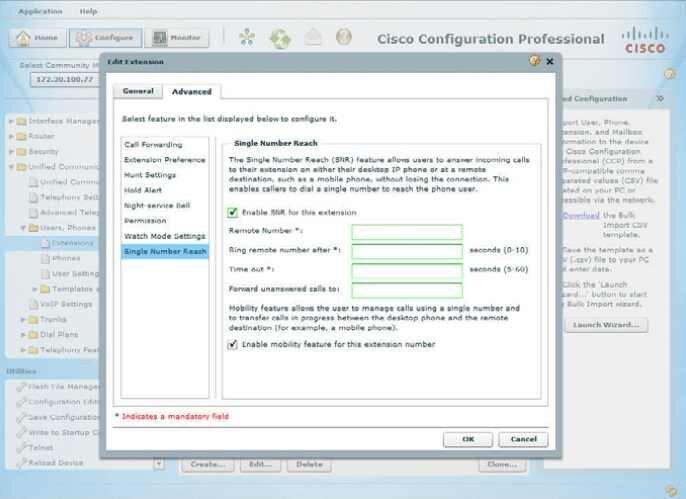
Task: Toggle Enable SNR for this extension checkbox
Action: pos(232,213)
